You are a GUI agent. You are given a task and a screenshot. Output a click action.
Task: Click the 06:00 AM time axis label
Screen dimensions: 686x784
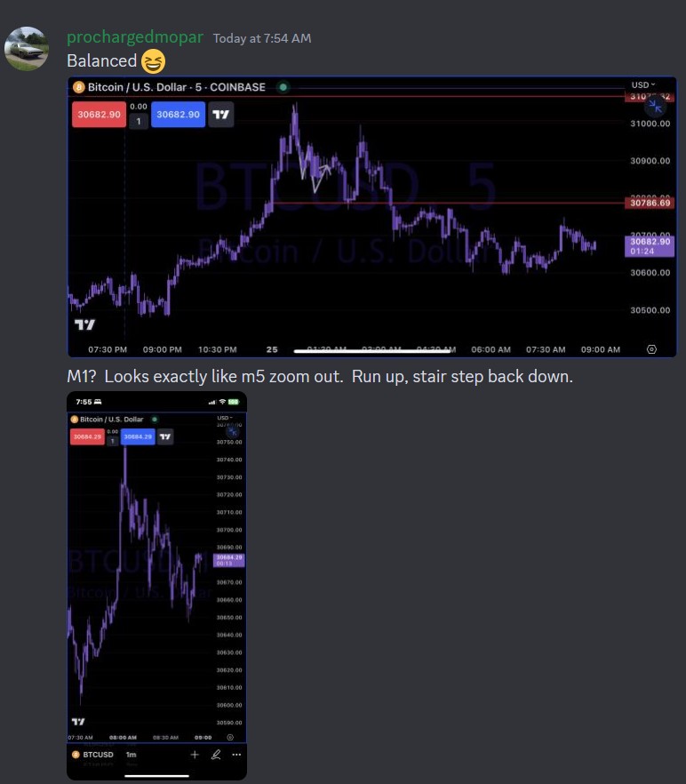point(491,349)
